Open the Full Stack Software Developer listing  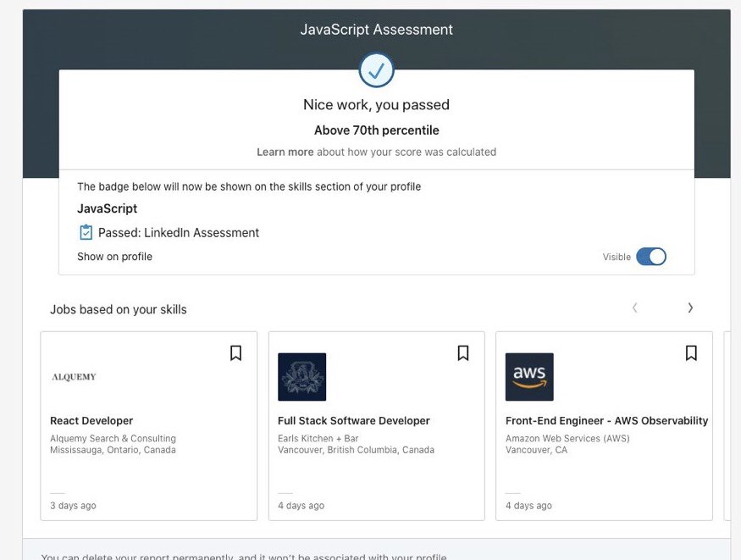pos(354,420)
